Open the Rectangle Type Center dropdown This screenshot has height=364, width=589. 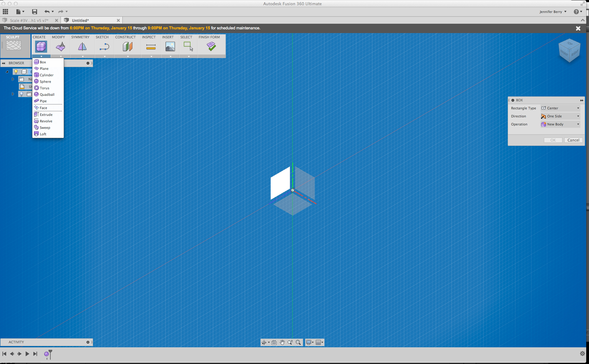[560, 108]
